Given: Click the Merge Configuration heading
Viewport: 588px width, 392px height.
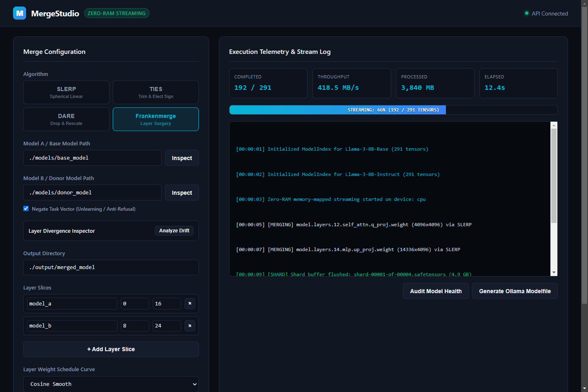Looking at the screenshot, I should 54,52.
